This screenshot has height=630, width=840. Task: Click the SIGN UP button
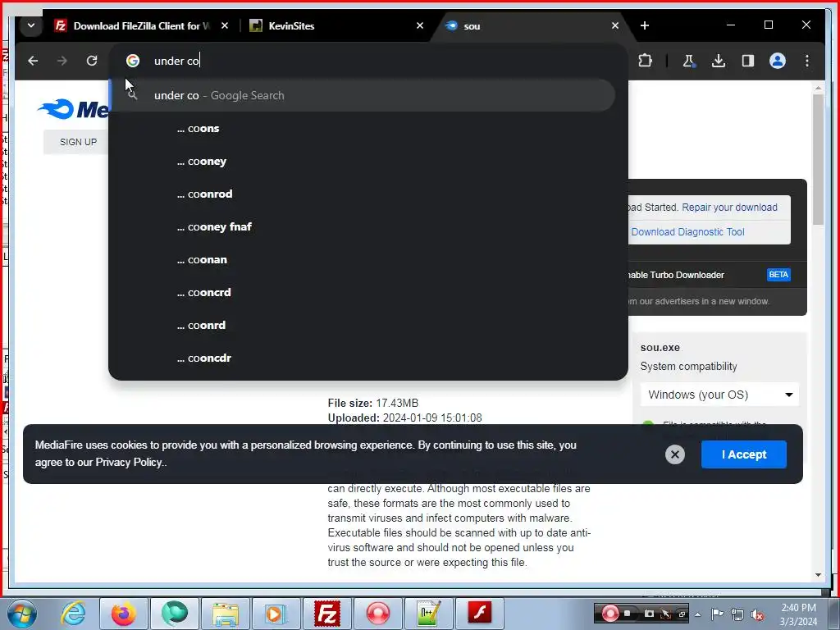pos(78,142)
